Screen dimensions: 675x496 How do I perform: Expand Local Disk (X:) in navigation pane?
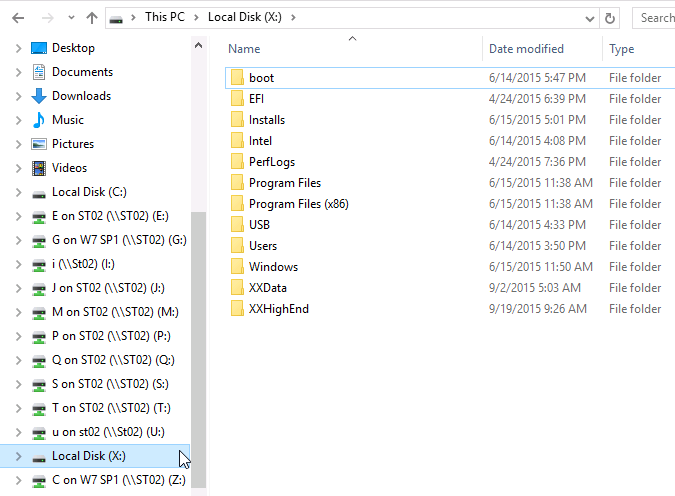tap(18, 456)
